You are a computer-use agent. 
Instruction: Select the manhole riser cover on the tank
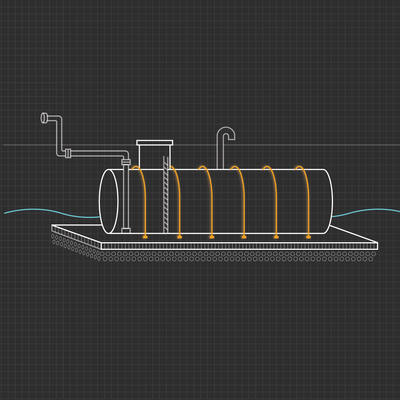pyautogui.click(x=155, y=143)
